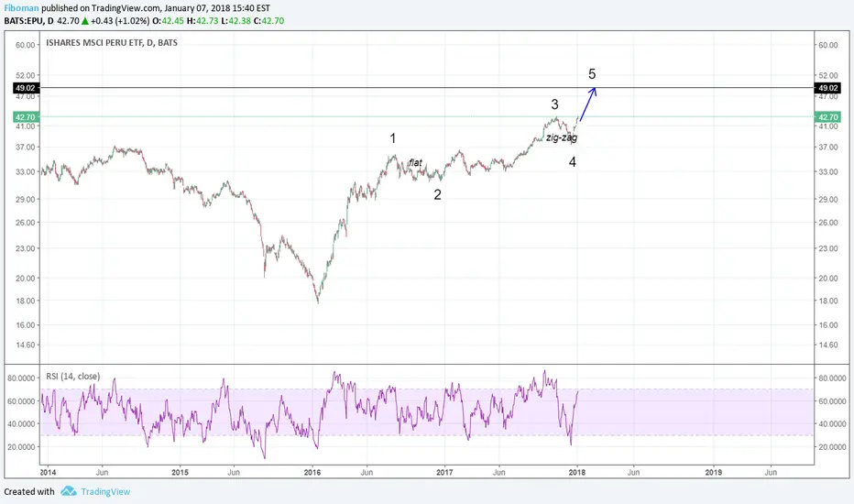Select wave label 3 above the 2017 peak
This screenshot has width=854, height=504.
click(x=554, y=104)
